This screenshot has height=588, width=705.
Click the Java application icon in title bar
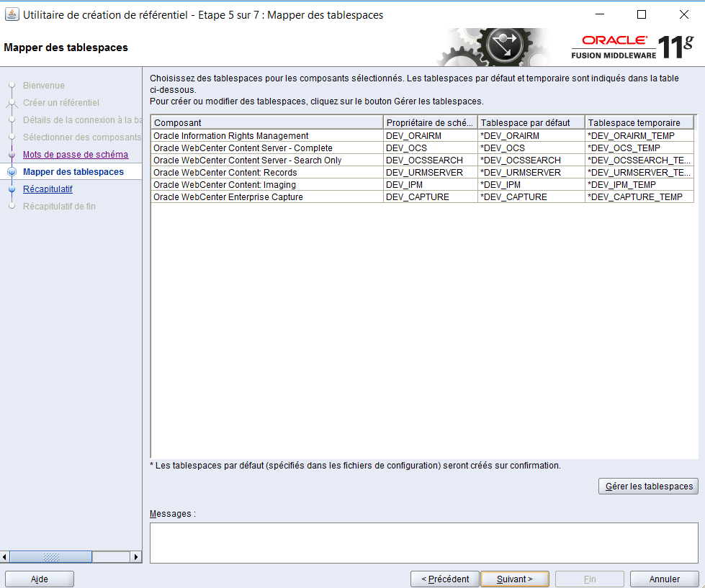tap(12, 14)
